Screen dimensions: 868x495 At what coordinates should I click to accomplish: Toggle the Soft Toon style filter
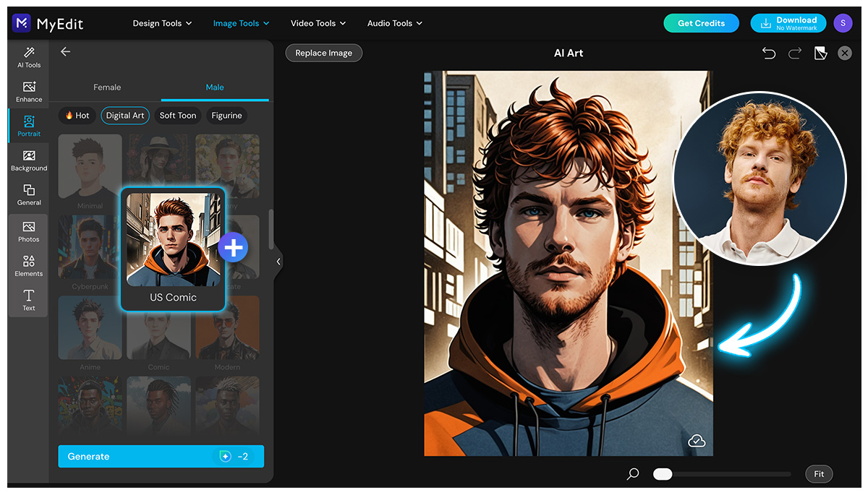pos(177,115)
